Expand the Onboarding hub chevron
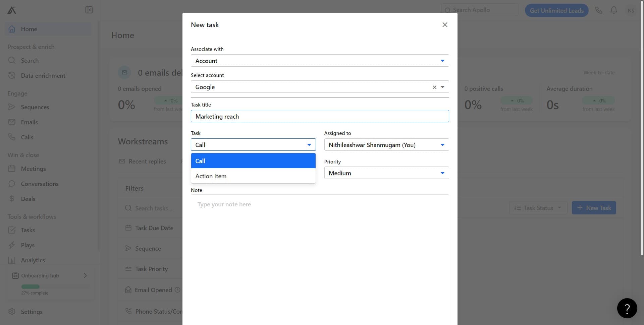 [85, 275]
